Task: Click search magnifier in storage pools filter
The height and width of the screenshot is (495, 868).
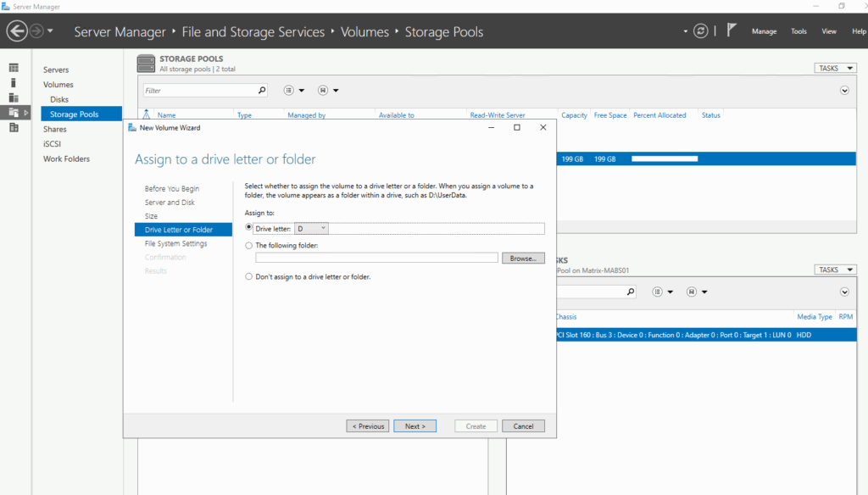Action: [x=262, y=90]
